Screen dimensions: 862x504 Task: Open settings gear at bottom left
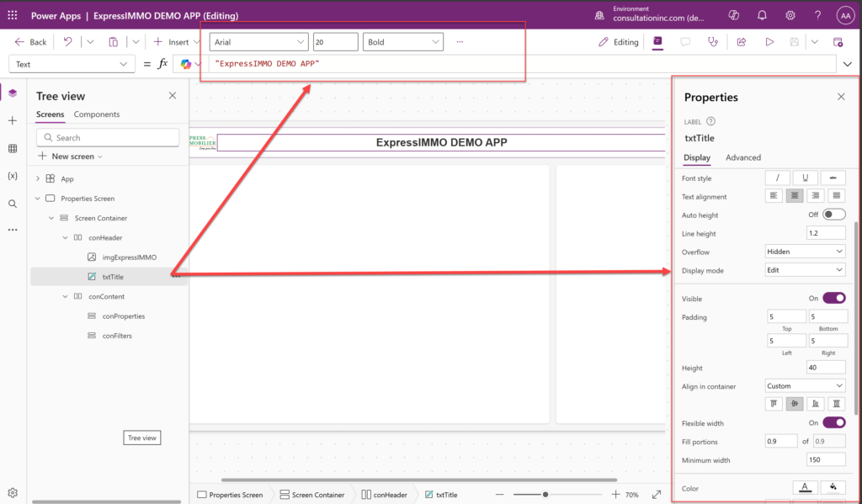[x=13, y=492]
